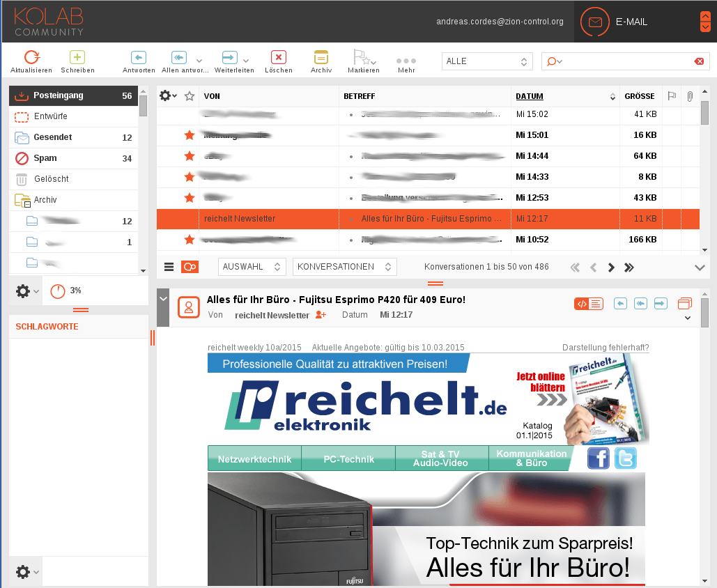Viewport: 717px width, 588px height.
Task: Open the message in a new window icon
Action: click(x=684, y=302)
